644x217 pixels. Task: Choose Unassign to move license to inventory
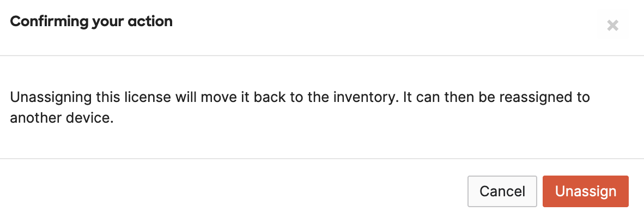tap(585, 191)
